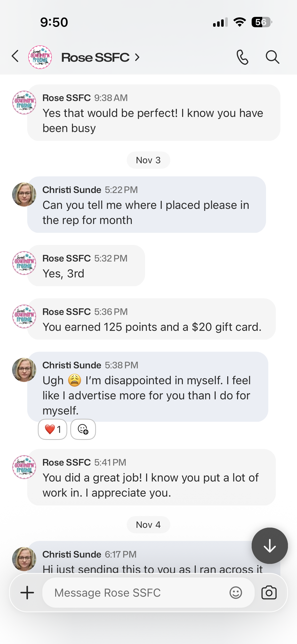Add a reaction to Christi's message
Image resolution: width=297 pixels, height=644 pixels.
(83, 429)
